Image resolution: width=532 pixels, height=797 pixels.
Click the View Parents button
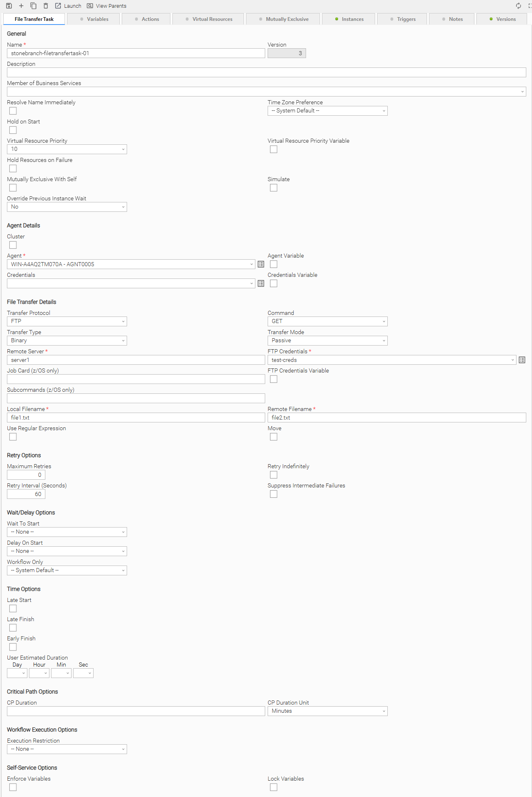tap(107, 6)
